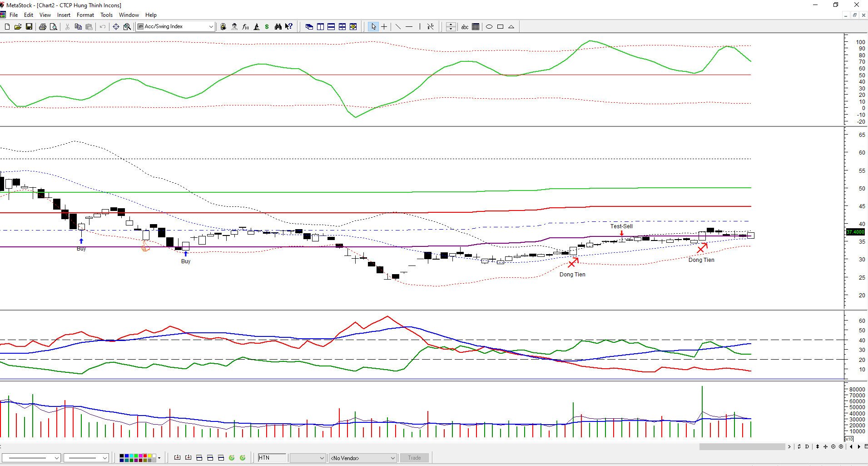Click the Test-Sell annotation label

click(x=621, y=226)
